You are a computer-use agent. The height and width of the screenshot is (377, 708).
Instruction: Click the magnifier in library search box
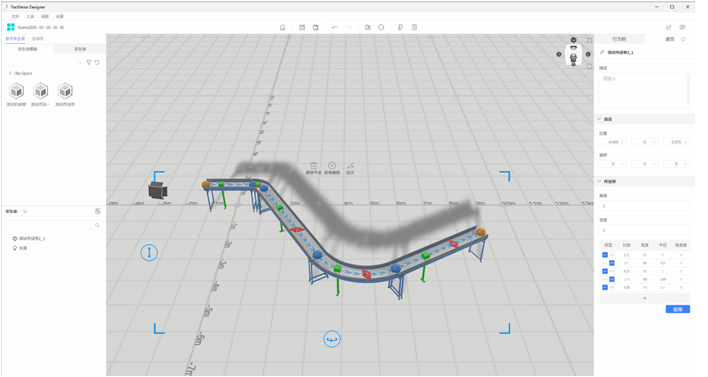(79, 62)
